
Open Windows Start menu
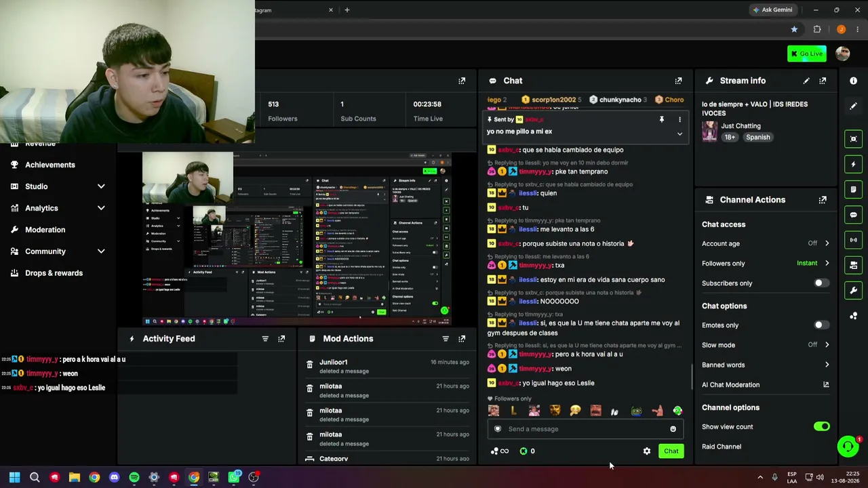[14, 478]
